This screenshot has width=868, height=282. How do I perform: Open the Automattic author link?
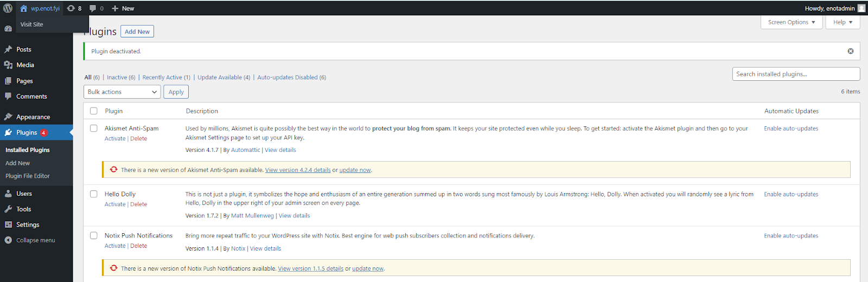coord(246,150)
